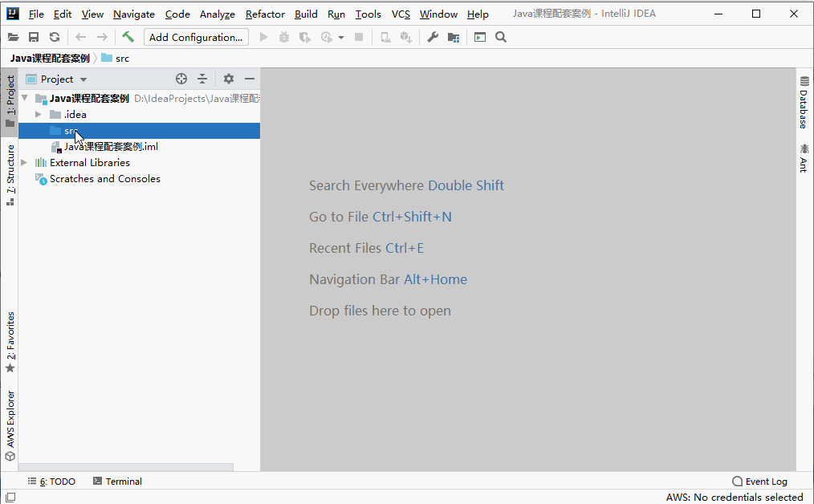Hide the Project panel with the minus icon
This screenshot has height=504, width=814.
point(250,79)
